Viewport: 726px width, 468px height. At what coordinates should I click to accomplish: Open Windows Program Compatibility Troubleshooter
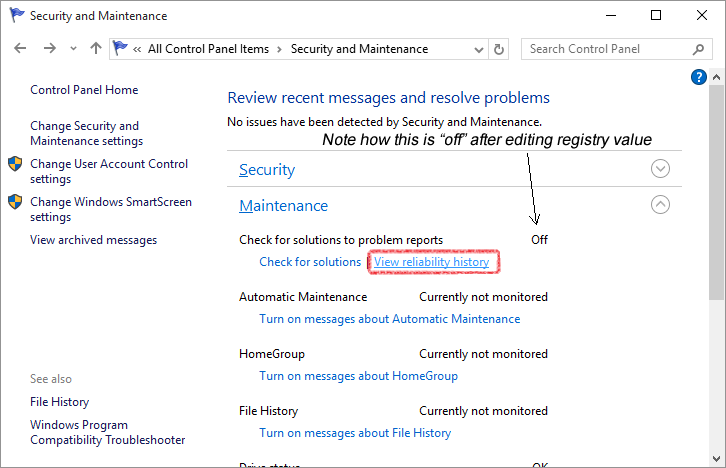107,432
